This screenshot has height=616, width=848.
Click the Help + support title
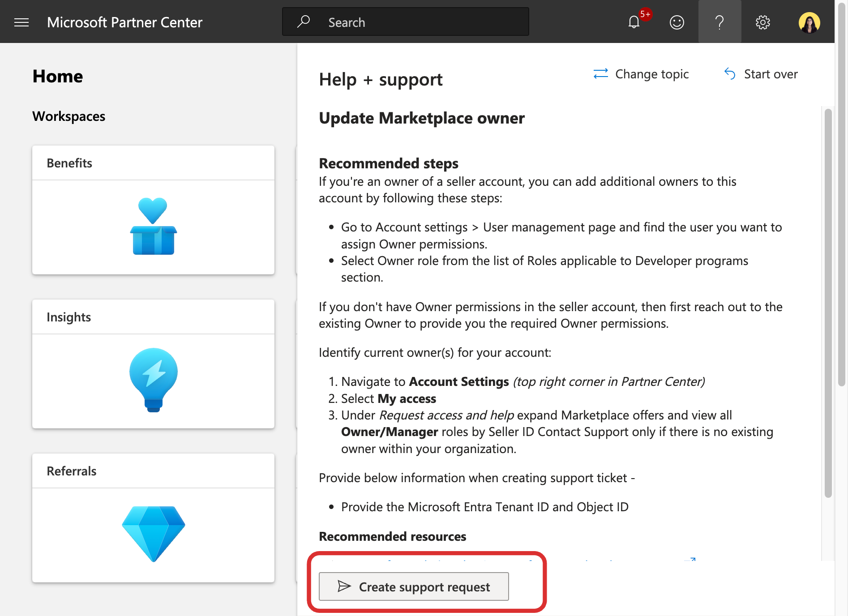tap(381, 80)
